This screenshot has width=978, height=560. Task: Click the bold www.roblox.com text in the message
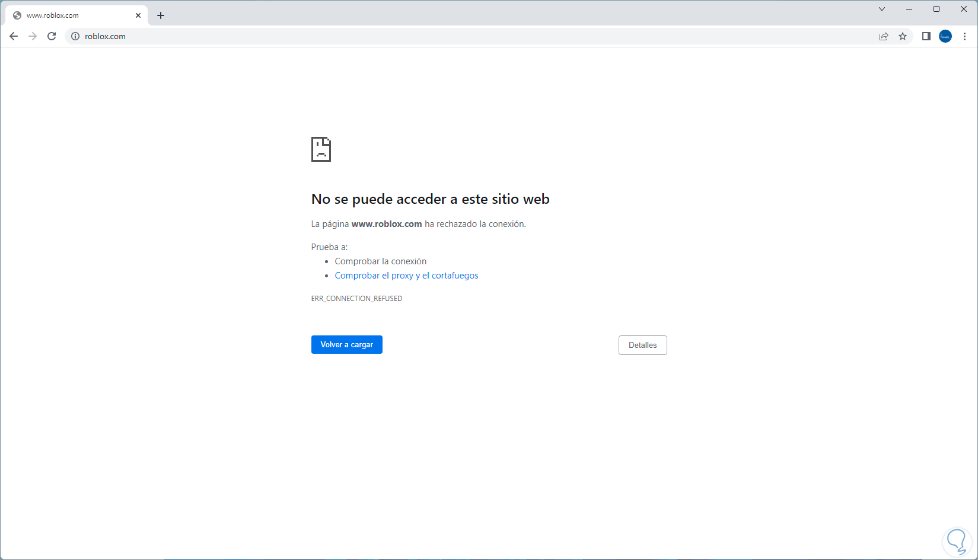point(387,224)
